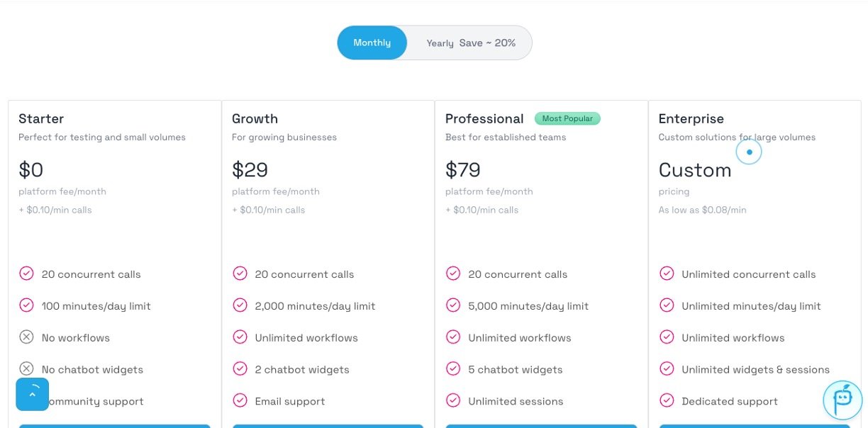868x428 pixels.
Task: Click the Enterprise plan title
Action: click(x=691, y=118)
